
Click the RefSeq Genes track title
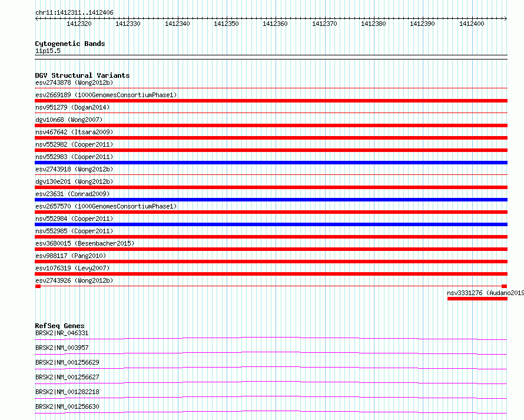[59, 326]
